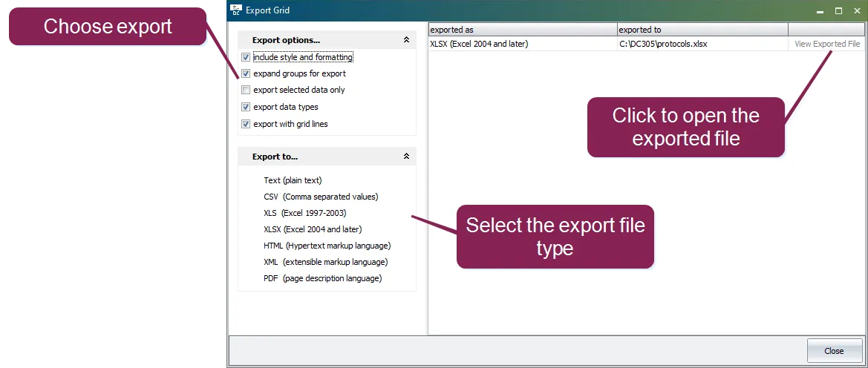Select XML (extensible markup language) export type
The width and height of the screenshot is (868, 368).
point(325,262)
